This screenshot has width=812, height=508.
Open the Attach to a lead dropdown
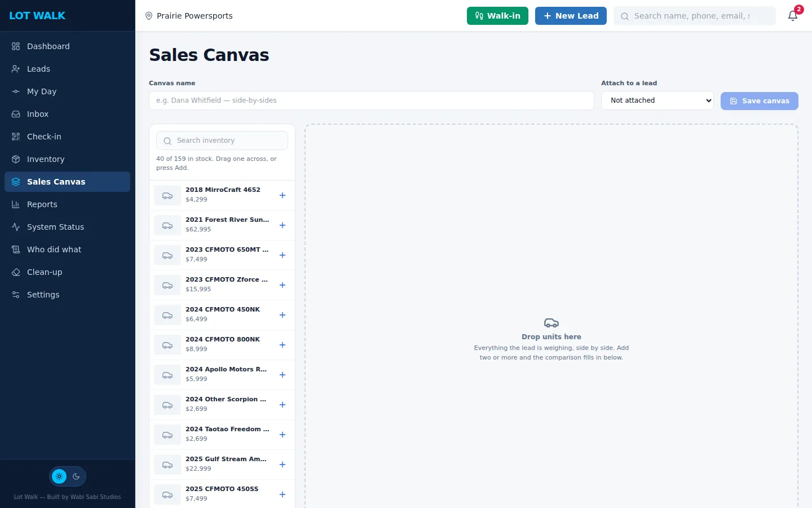coord(657,100)
